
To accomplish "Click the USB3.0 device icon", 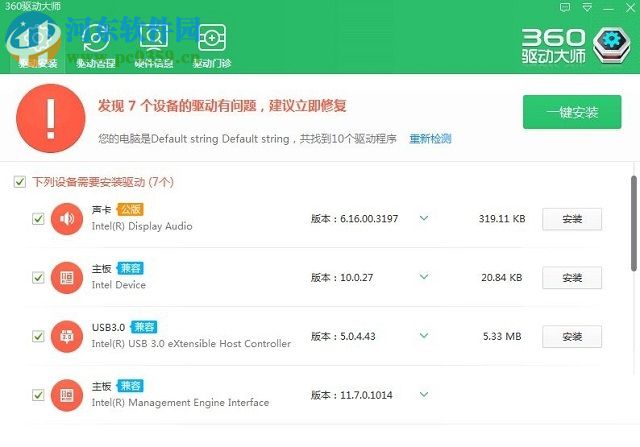I will [x=67, y=336].
